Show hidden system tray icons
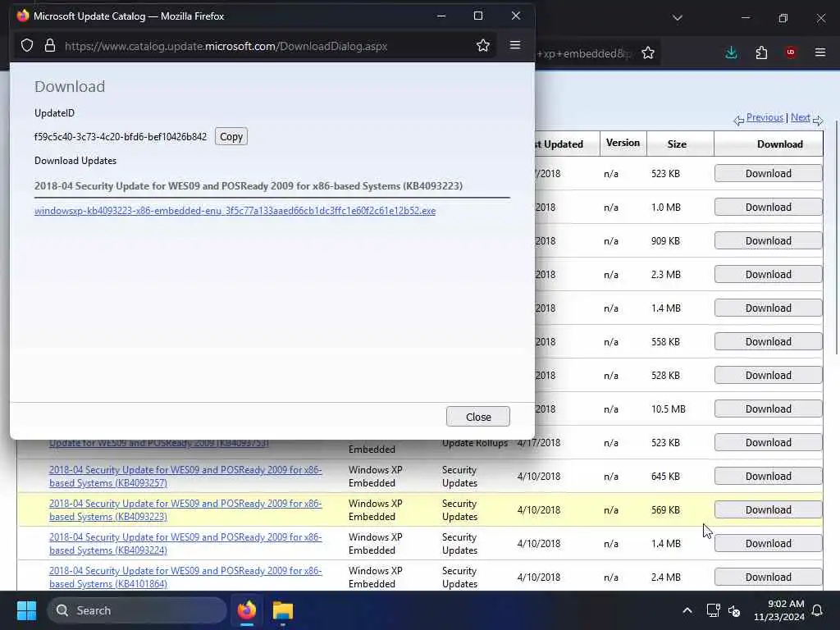The width and height of the screenshot is (840, 630). pyautogui.click(x=687, y=610)
